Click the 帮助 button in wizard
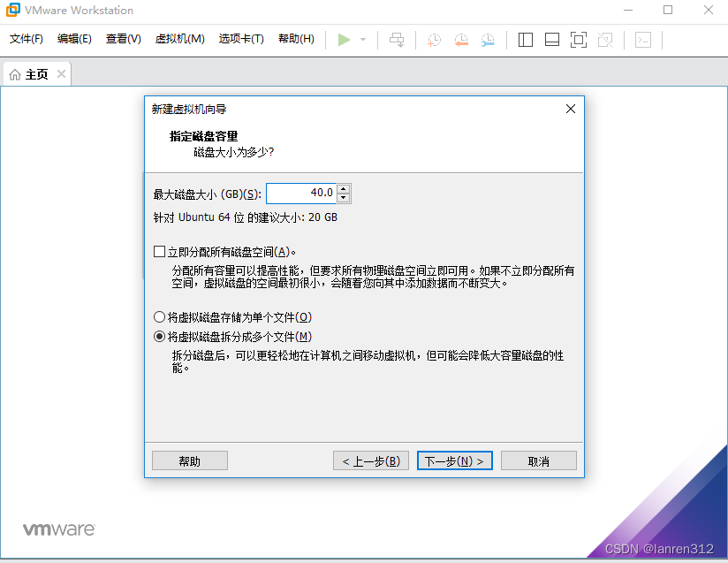 click(x=189, y=460)
